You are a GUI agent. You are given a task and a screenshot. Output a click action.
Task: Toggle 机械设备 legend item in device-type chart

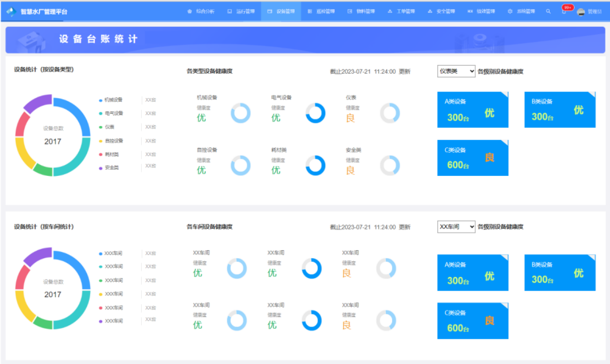pos(113,100)
